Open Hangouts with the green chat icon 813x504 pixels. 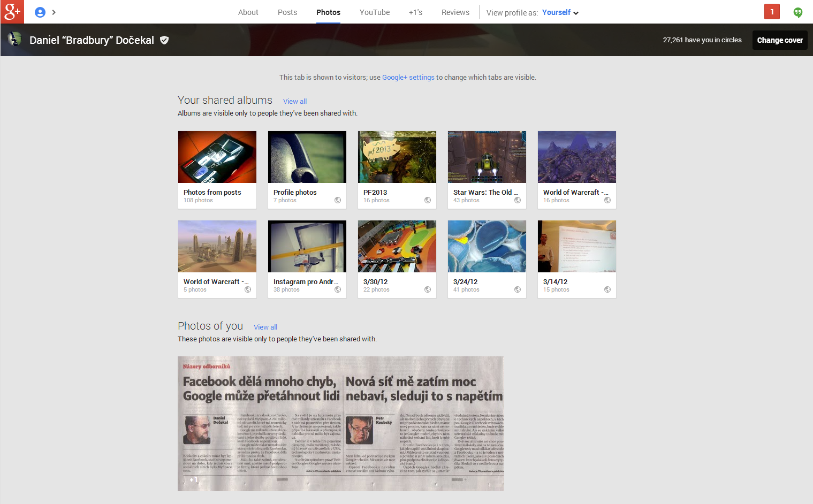(797, 12)
